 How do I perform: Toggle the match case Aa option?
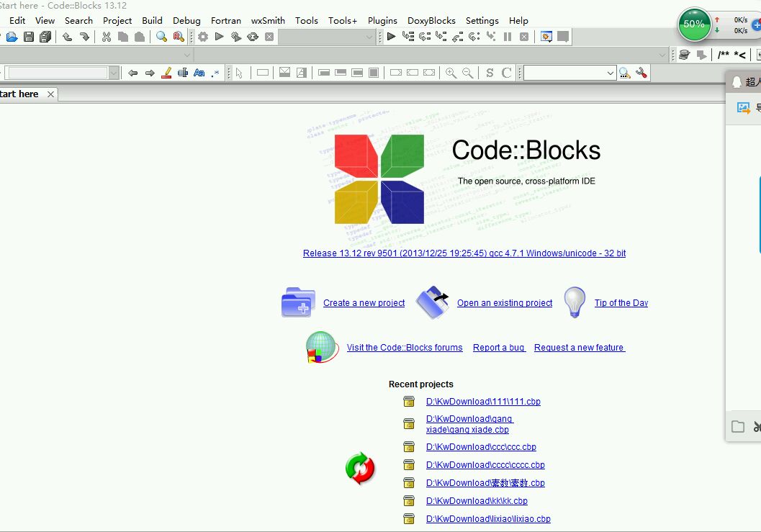coord(199,73)
